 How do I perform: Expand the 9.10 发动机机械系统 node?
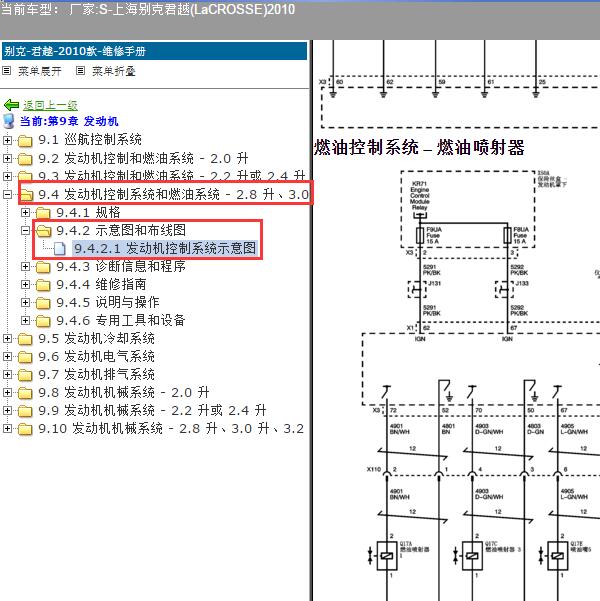[7, 429]
